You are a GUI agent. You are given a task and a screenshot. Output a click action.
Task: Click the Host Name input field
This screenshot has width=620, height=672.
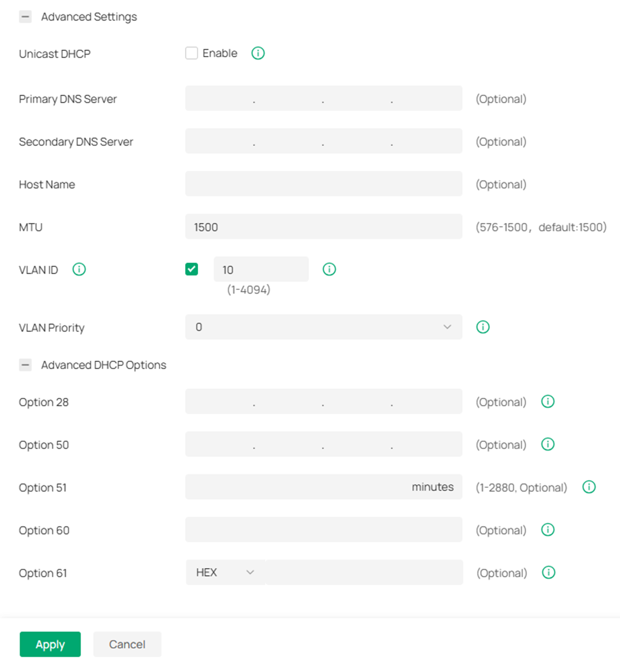click(x=323, y=183)
